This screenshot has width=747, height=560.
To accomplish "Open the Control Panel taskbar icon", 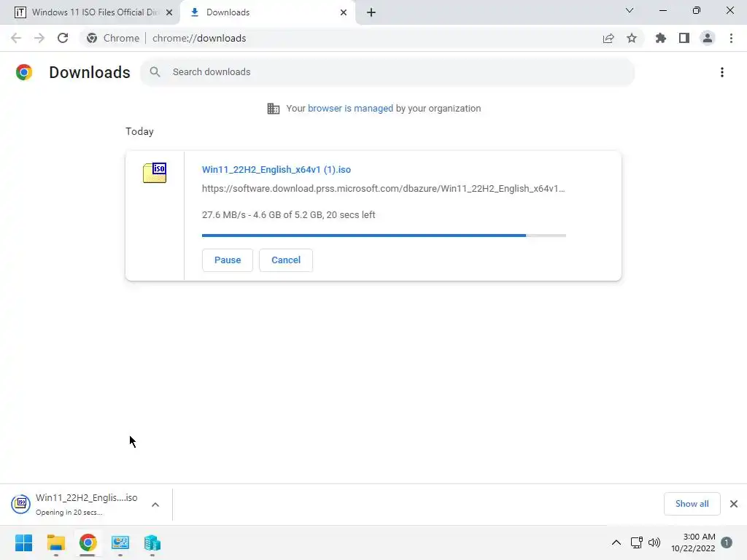I will point(120,542).
